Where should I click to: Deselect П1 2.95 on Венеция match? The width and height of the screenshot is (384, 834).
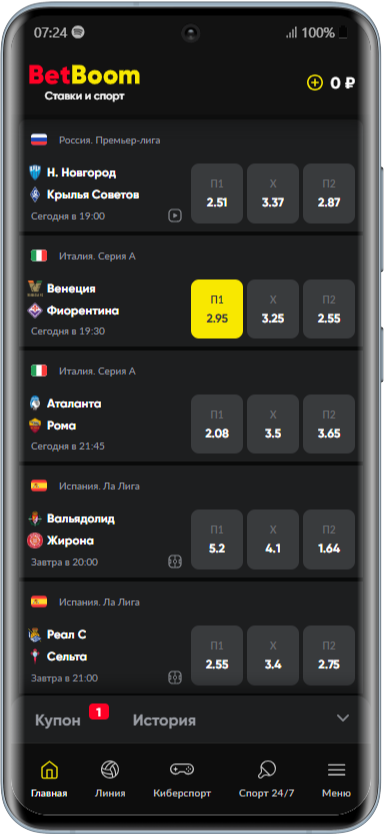click(217, 309)
